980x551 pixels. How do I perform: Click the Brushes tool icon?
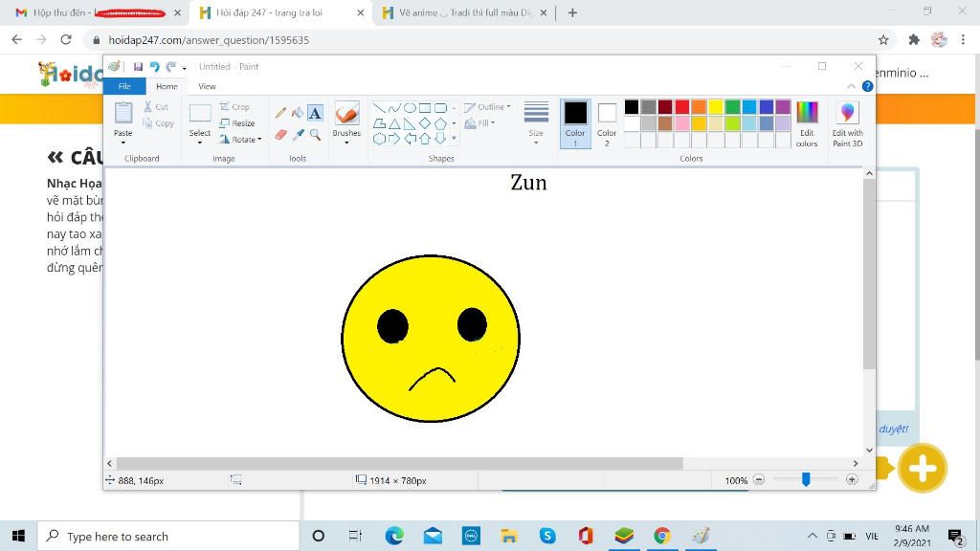346,114
